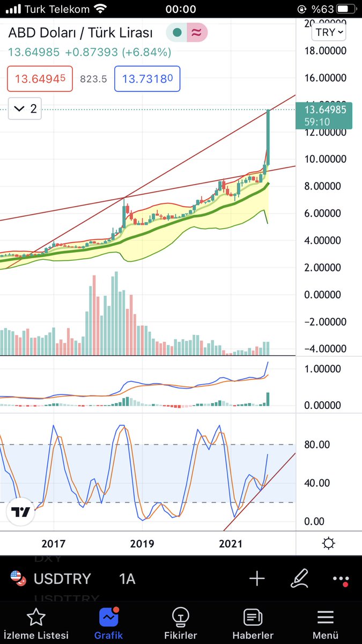
Task: Tap the Wi-Fi icon in status bar
Action: click(x=100, y=9)
